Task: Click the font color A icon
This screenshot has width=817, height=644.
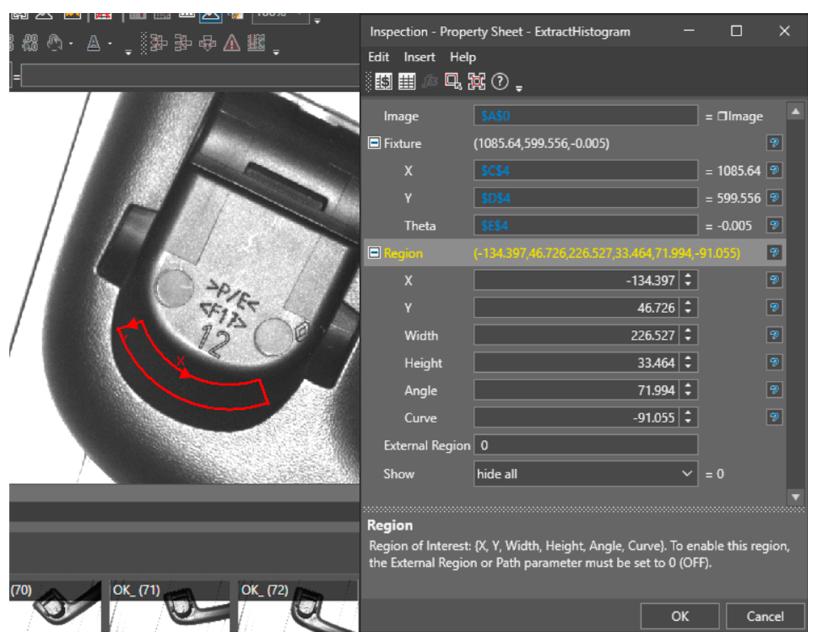Action: click(93, 43)
